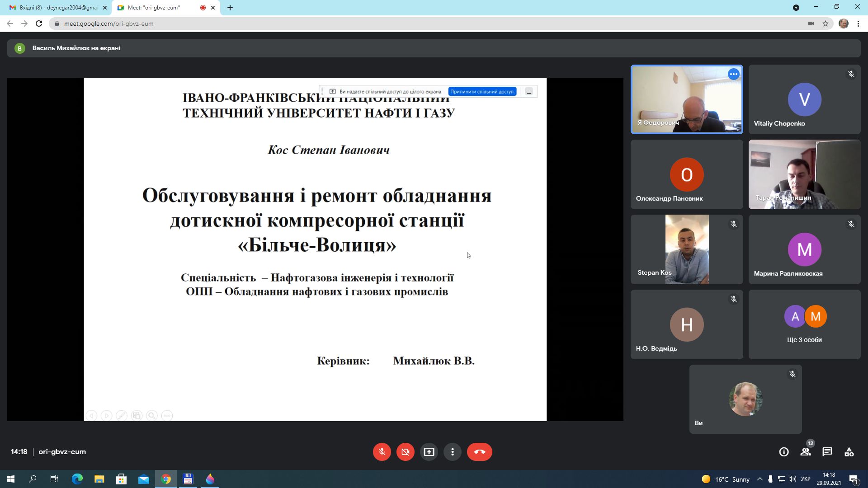Click the Present now screen icon
The image size is (868, 488).
coord(429,452)
